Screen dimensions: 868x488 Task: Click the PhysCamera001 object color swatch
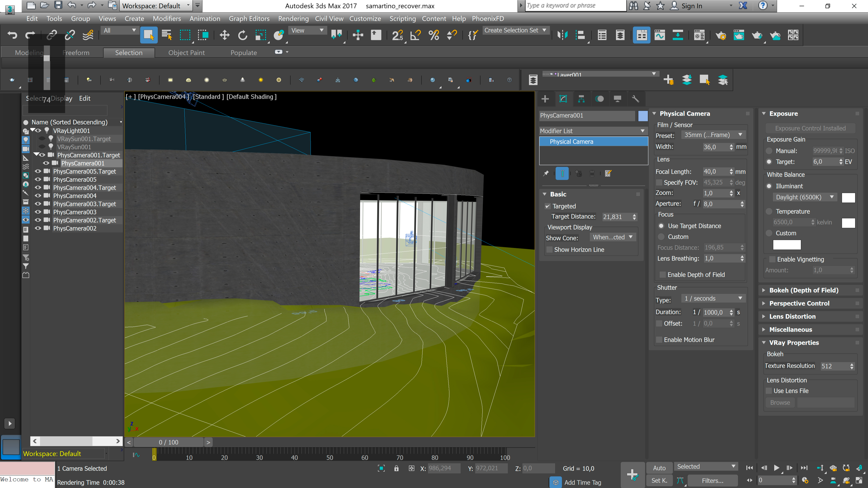click(x=643, y=115)
